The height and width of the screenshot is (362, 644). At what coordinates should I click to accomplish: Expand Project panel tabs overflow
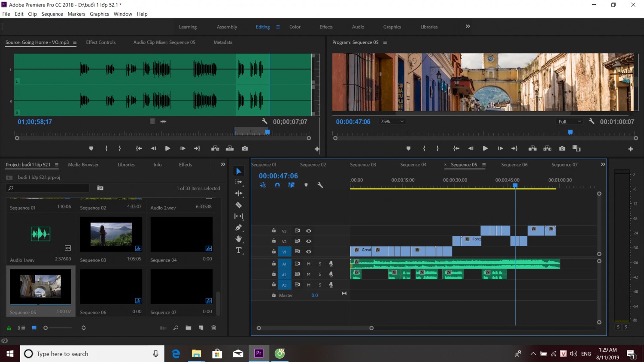pos(223,164)
